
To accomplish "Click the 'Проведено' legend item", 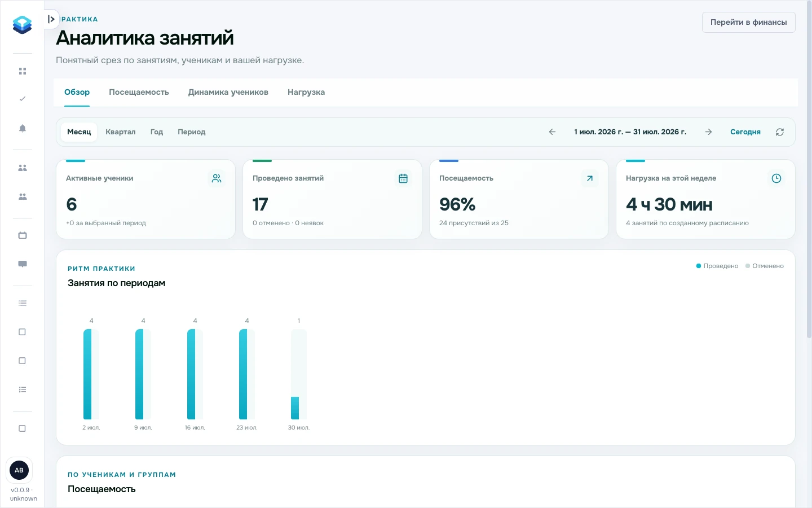I will click(717, 266).
